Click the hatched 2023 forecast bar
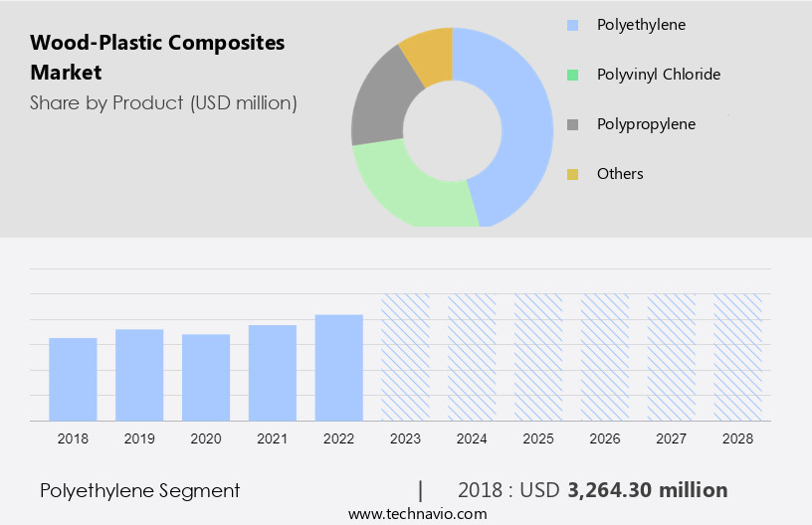Image resolution: width=812 pixels, height=525 pixels. coord(405,357)
